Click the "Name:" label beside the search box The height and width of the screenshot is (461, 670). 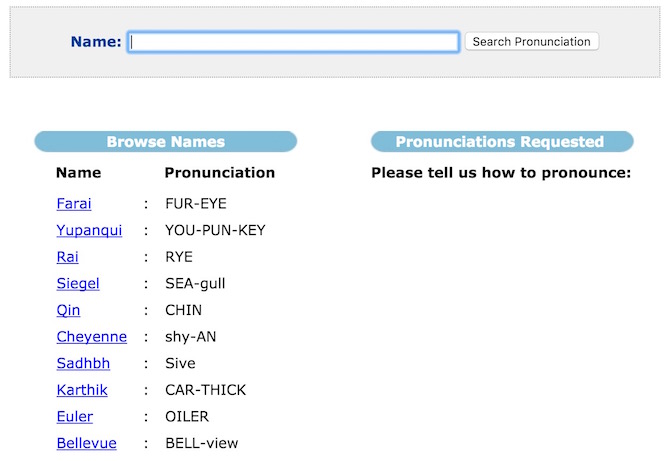(96, 42)
